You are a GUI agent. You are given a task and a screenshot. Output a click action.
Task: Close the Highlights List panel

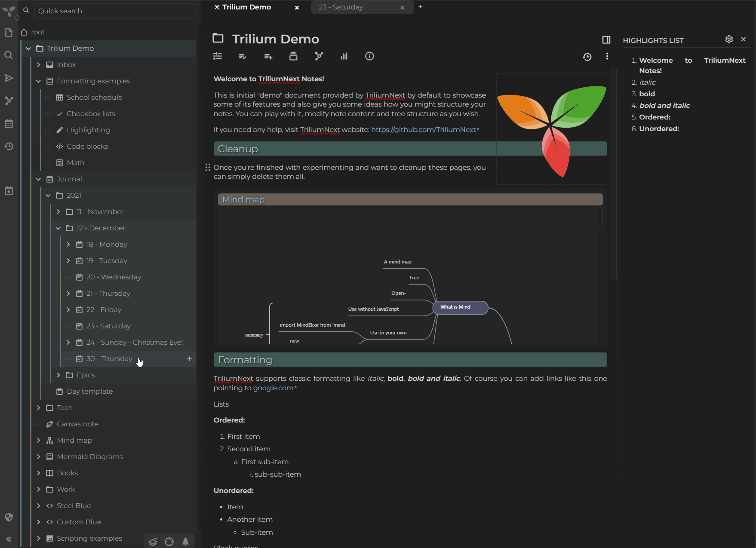tap(744, 39)
